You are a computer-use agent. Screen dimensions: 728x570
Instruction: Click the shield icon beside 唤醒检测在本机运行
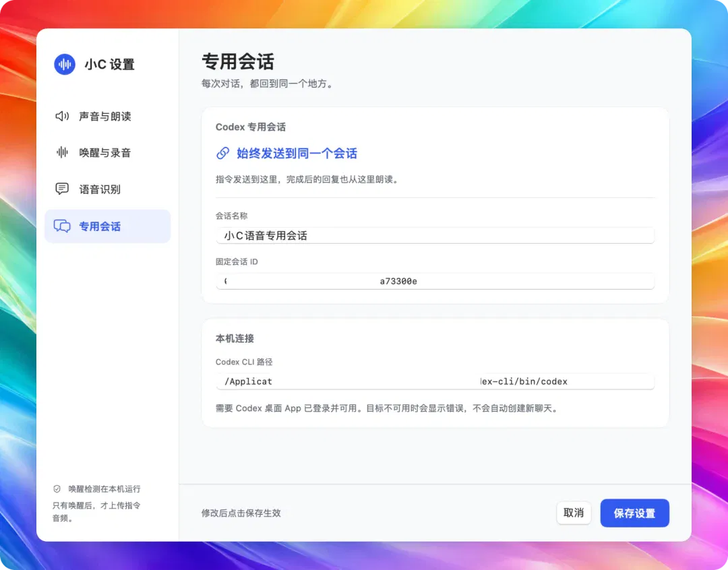pos(57,488)
